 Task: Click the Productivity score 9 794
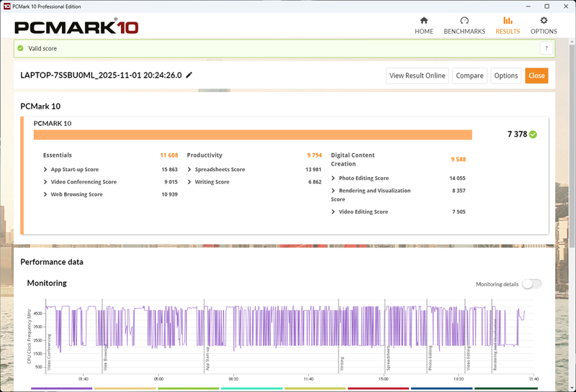315,155
